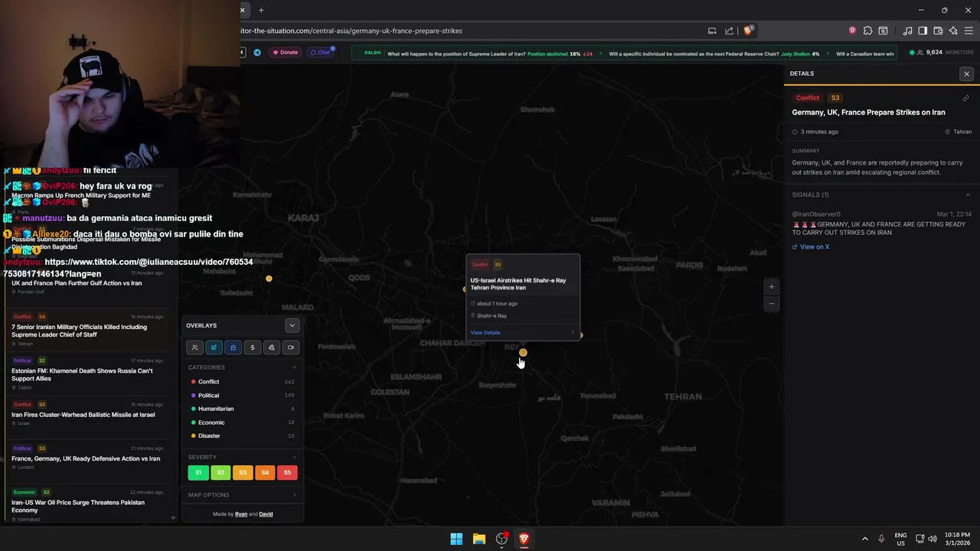The image size is (980, 551).
Task: Filter by Economic category
Action: coord(242,422)
